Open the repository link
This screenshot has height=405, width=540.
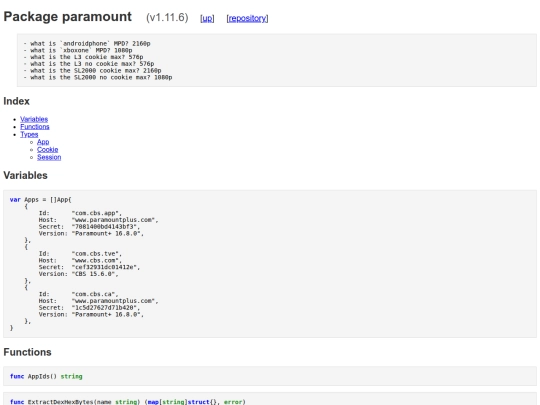pyautogui.click(x=247, y=18)
